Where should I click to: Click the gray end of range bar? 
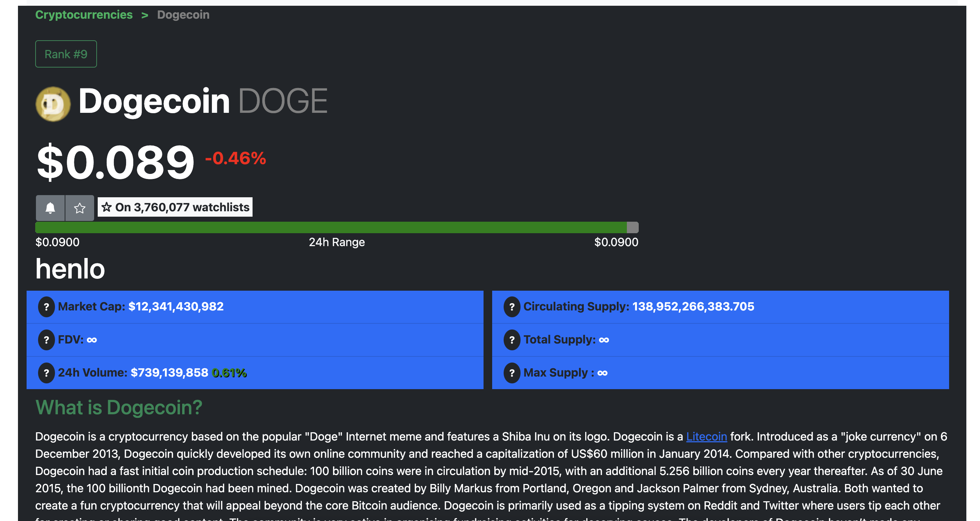point(632,227)
